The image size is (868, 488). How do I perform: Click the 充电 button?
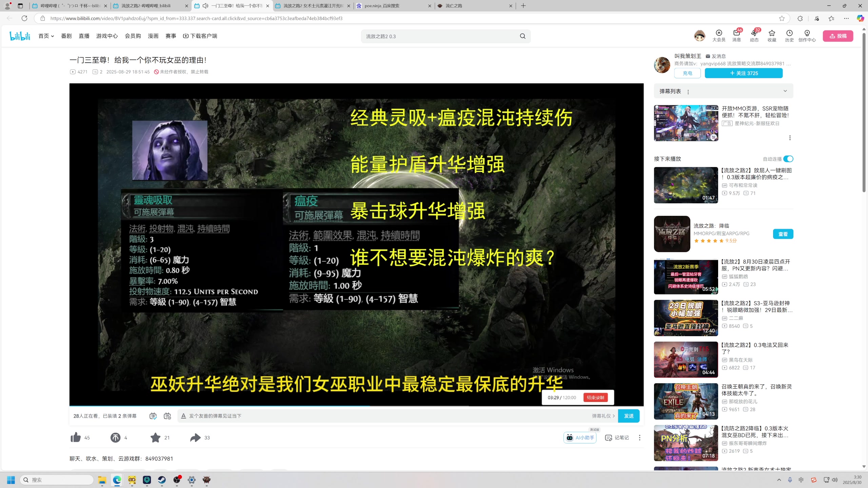(x=687, y=73)
